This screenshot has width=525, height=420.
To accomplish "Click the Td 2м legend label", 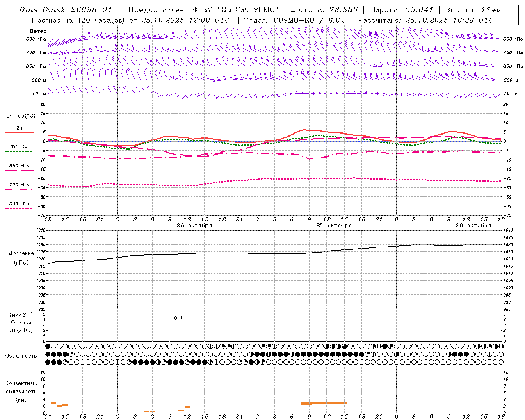I will coord(19,147).
